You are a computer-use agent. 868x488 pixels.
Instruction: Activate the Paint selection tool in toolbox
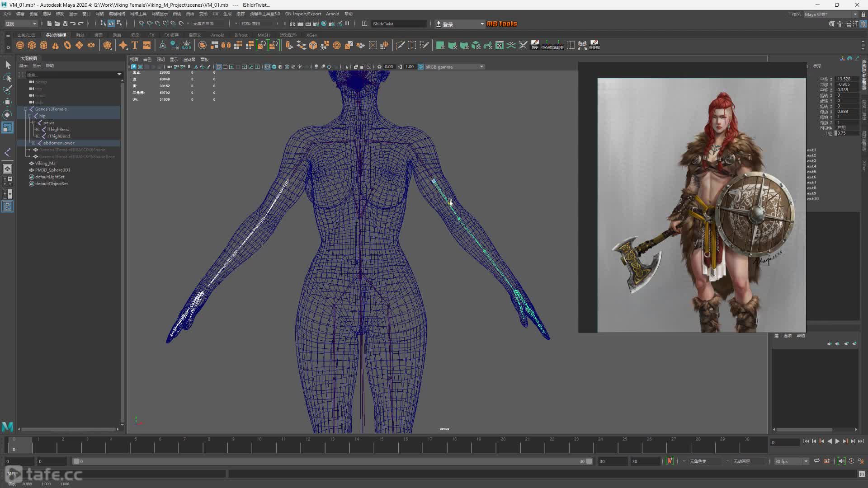pyautogui.click(x=7, y=90)
